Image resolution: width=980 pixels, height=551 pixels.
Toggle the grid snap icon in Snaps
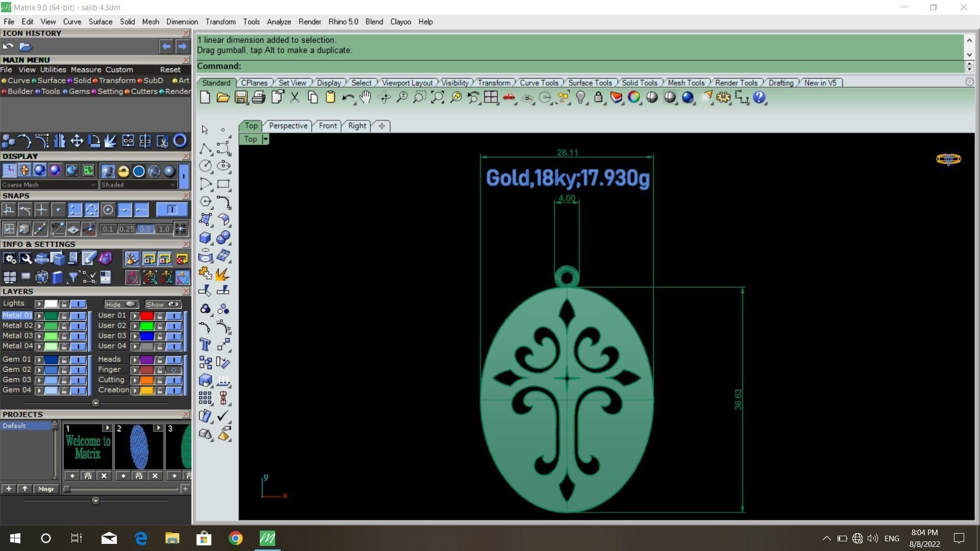(181, 229)
